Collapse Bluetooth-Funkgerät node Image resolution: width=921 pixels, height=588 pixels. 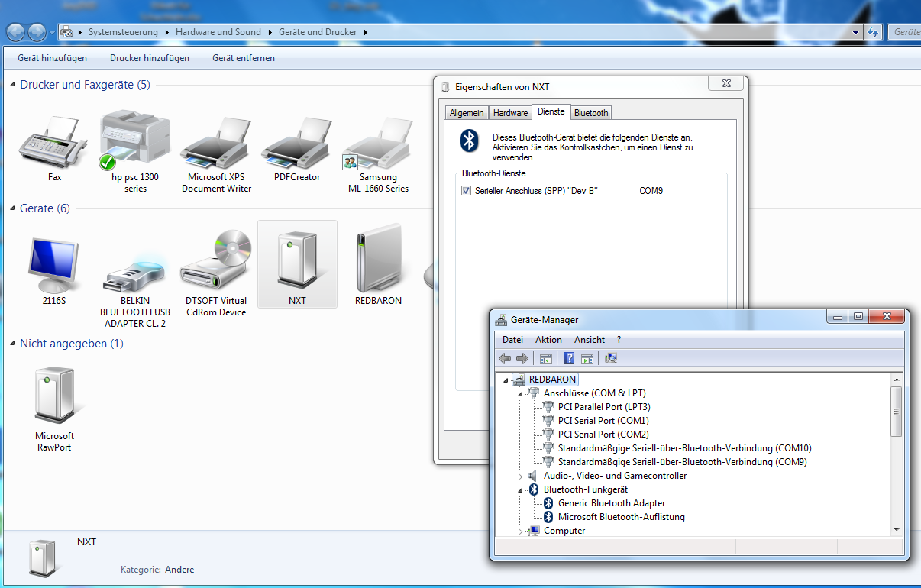tap(520, 490)
